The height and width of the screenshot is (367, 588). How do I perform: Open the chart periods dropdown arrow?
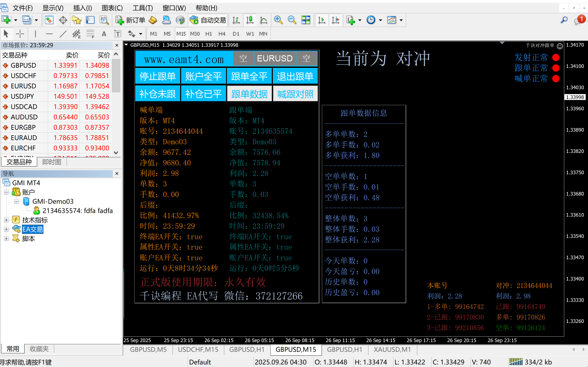381,20
